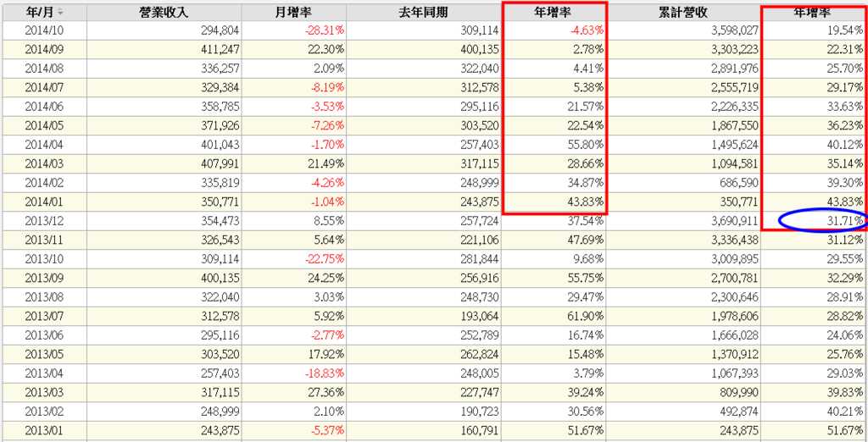Viewport: 868px width, 442px height.
Task: Click the 年增率 header next to 去年同期
Action: click(554, 13)
